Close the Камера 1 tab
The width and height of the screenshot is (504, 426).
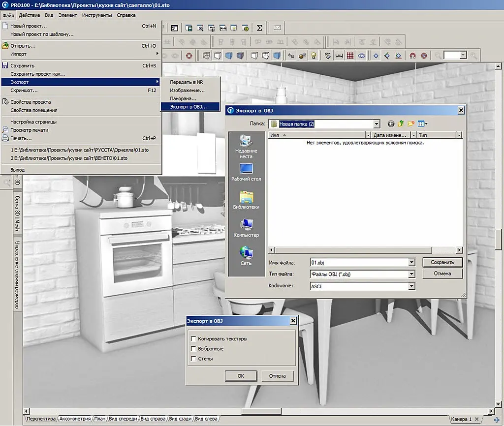[x=476, y=419]
